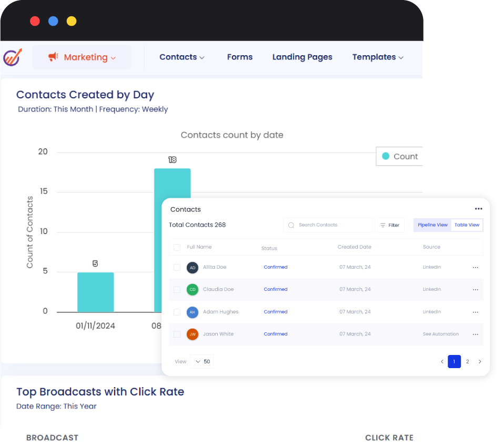The width and height of the screenshot is (504, 447).
Task: Go to page 2 of the contacts list
Action: click(467, 362)
